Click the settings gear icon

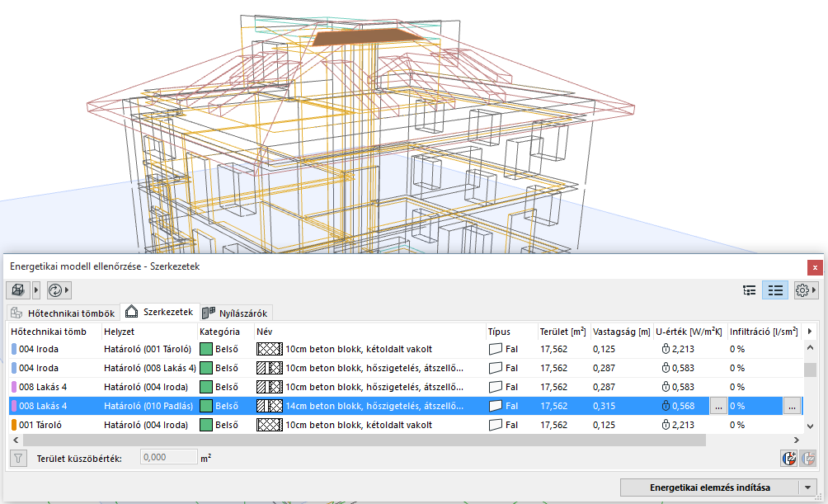[x=802, y=290]
